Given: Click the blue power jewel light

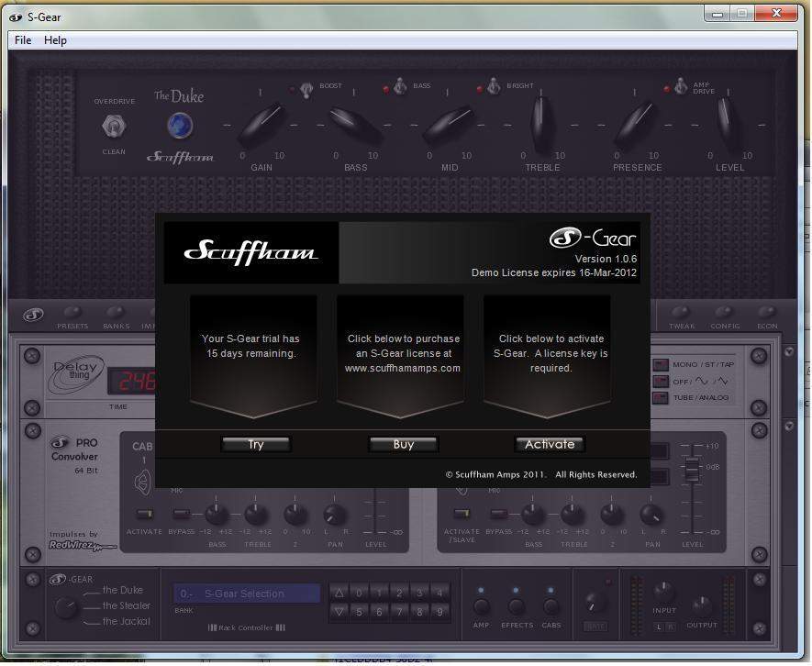Looking at the screenshot, I should [x=179, y=126].
